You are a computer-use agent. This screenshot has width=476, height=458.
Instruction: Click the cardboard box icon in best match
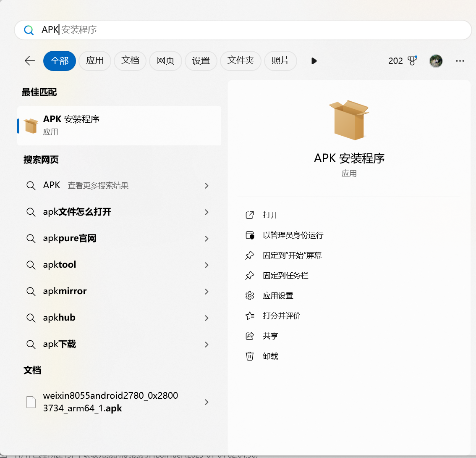coord(31,126)
